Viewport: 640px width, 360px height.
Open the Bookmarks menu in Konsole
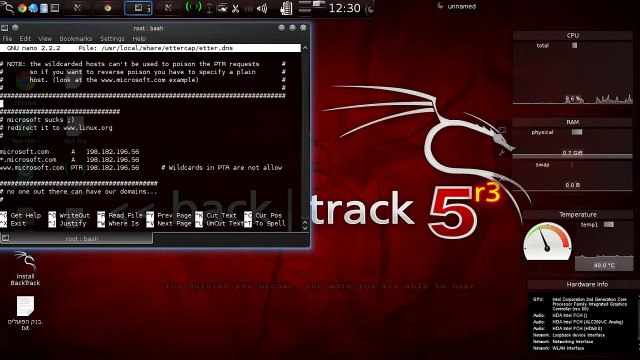76,38
